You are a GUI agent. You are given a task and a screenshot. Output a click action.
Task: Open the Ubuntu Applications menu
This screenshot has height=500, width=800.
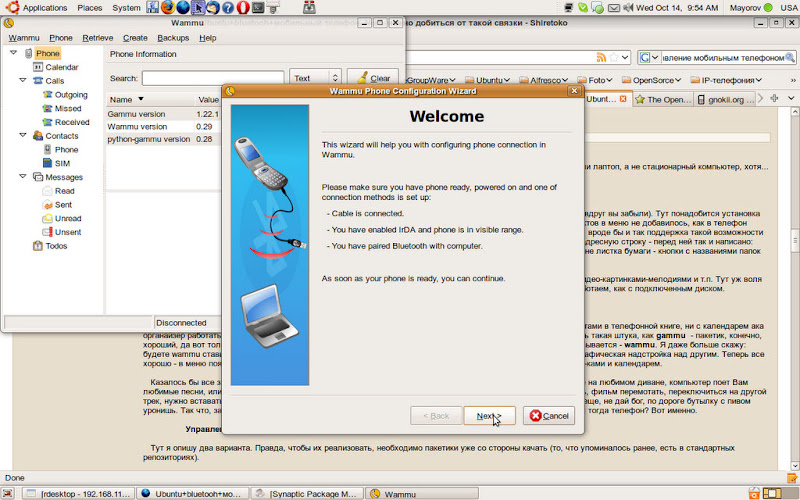coord(44,8)
